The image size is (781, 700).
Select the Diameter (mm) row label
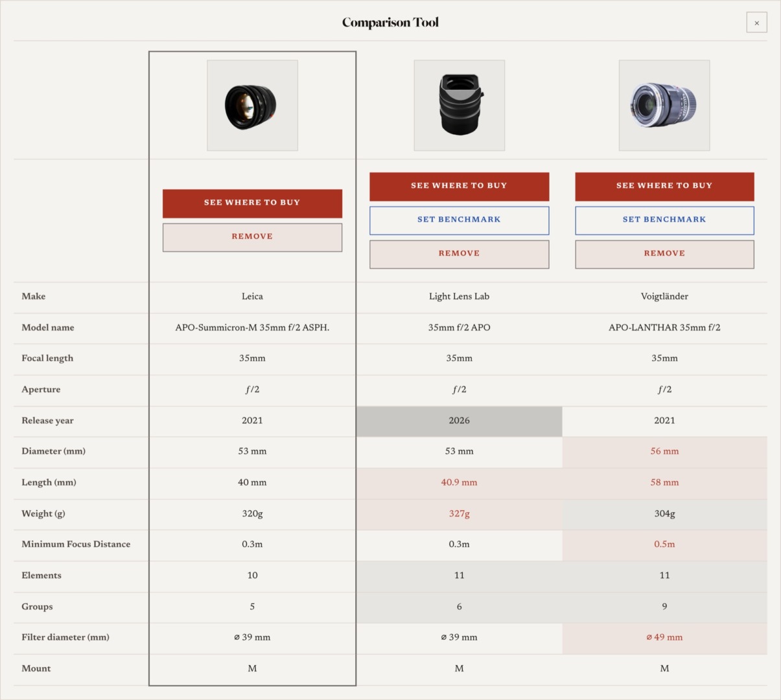point(53,451)
